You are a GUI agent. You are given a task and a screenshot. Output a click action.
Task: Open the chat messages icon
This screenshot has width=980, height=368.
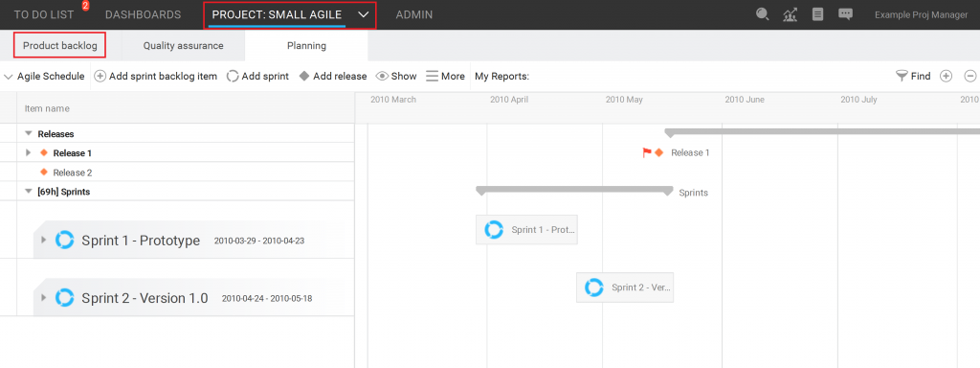click(x=845, y=14)
